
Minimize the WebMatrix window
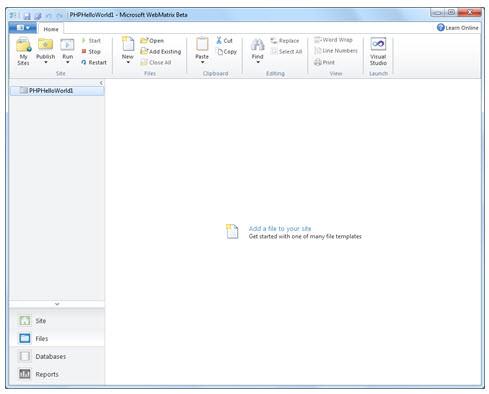(x=438, y=12)
